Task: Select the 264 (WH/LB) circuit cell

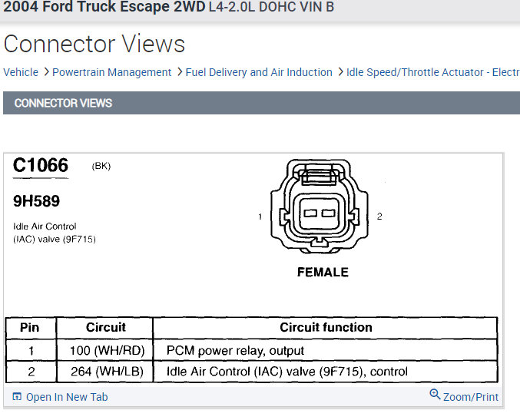Action: tap(106, 372)
